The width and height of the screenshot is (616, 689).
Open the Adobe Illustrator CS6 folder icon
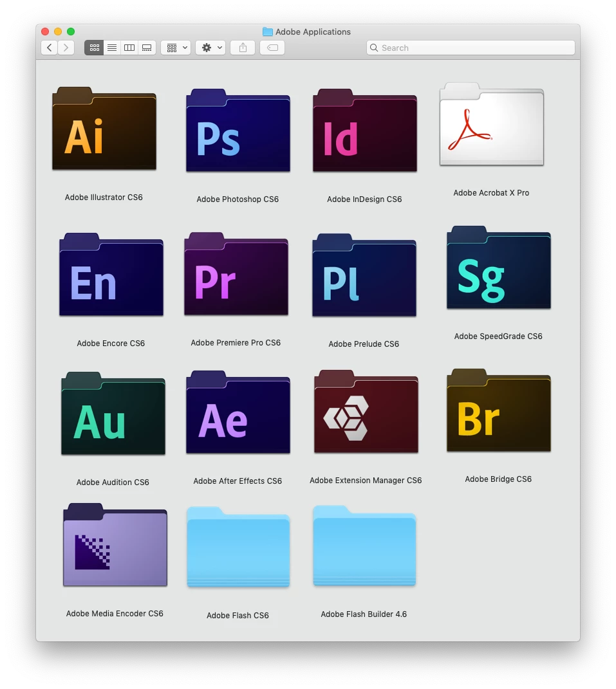pos(104,128)
